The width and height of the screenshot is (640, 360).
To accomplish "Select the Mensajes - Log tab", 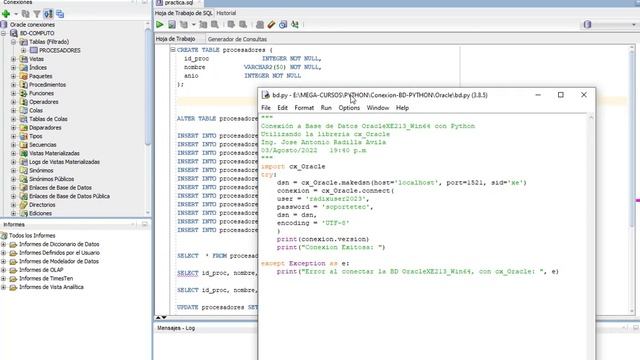I will [x=176, y=328].
